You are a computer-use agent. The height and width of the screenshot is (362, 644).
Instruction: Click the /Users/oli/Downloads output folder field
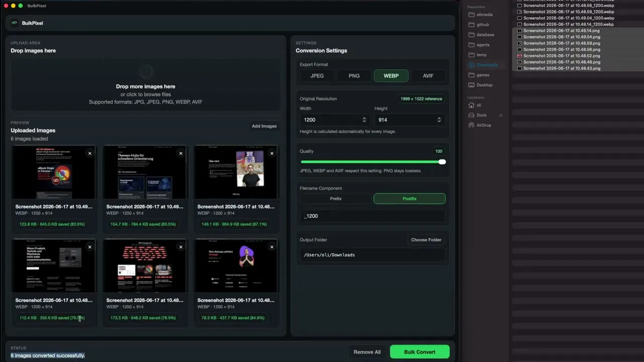[373, 255]
